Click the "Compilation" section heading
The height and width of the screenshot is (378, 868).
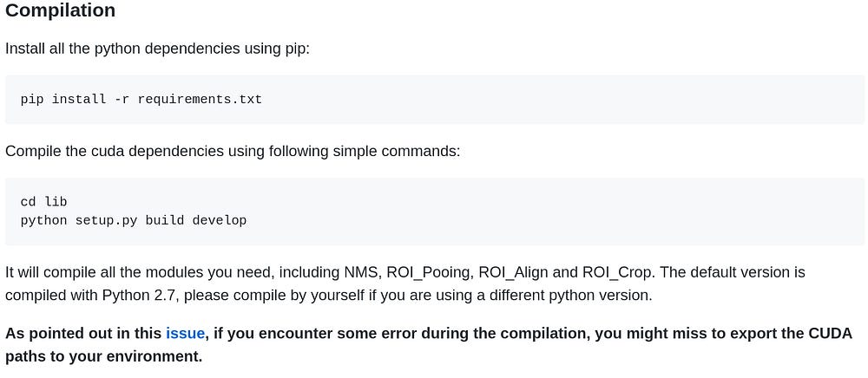click(60, 11)
